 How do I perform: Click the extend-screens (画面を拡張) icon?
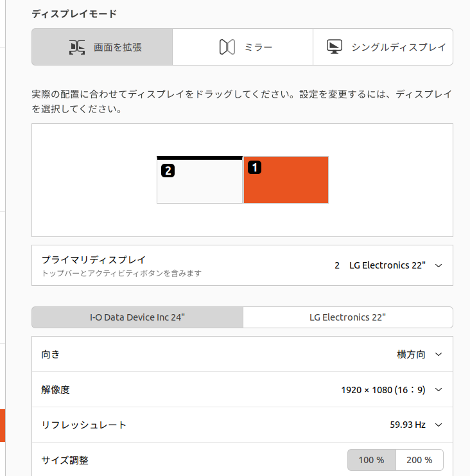pos(77,48)
